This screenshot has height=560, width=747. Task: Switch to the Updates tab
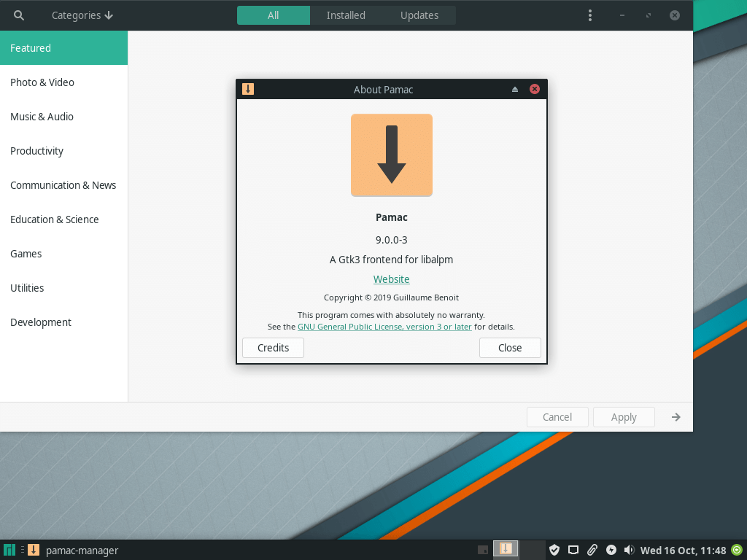419,15
